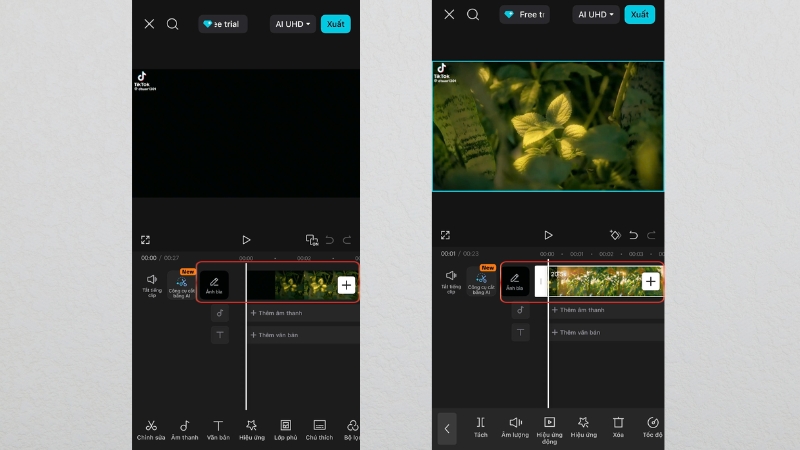Open Chú thích captions tool

click(x=319, y=430)
